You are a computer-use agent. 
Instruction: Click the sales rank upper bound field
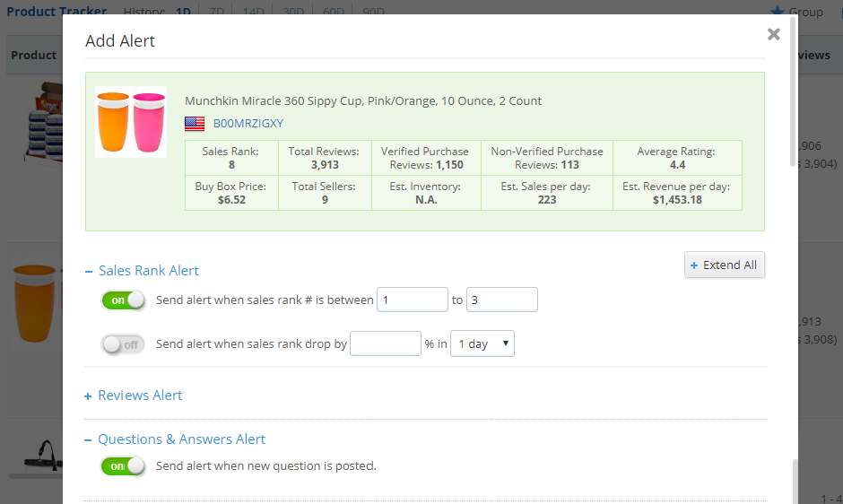(501, 300)
